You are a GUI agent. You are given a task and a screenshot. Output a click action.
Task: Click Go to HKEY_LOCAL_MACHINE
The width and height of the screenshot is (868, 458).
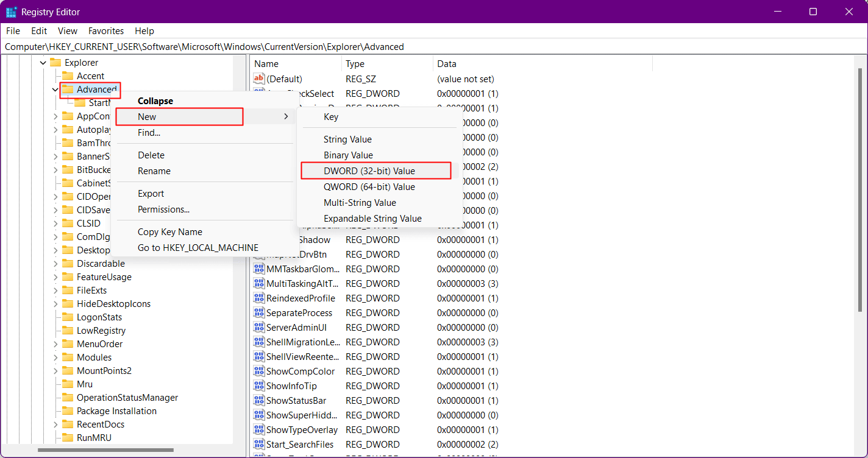point(204,247)
